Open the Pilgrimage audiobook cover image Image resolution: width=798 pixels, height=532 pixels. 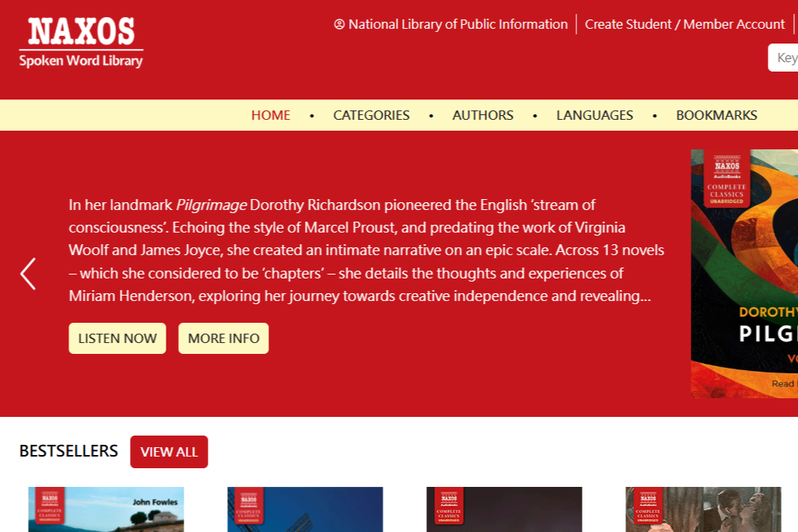(x=744, y=273)
